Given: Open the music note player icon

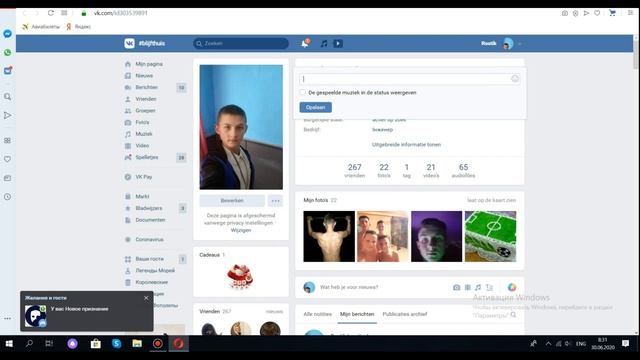Looking at the screenshot, I should 324,43.
